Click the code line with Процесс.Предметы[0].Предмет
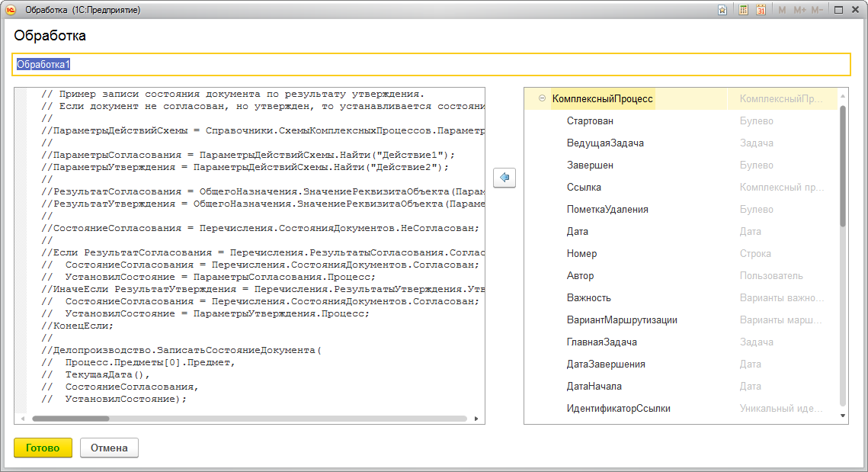 (x=139, y=362)
